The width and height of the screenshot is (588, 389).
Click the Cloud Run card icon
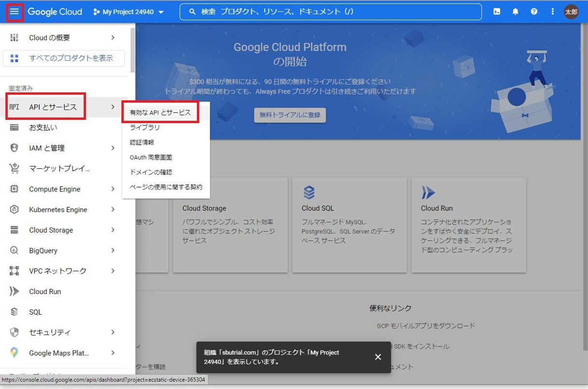(428, 192)
